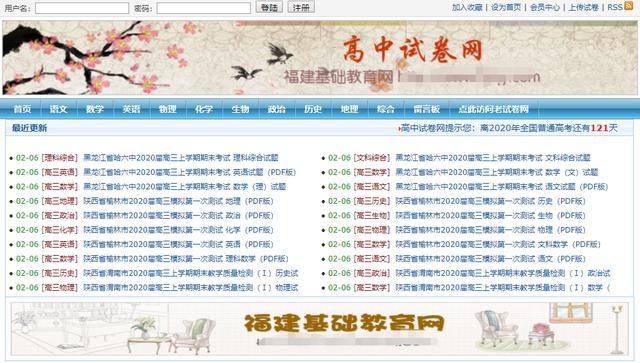Open the RSS text link
The width and height of the screenshot is (640, 363).
tap(615, 7)
